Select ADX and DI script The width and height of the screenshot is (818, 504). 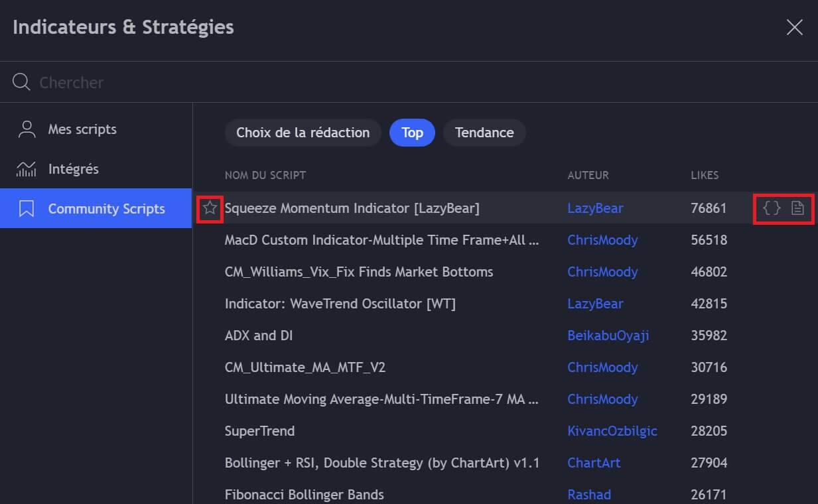click(259, 336)
